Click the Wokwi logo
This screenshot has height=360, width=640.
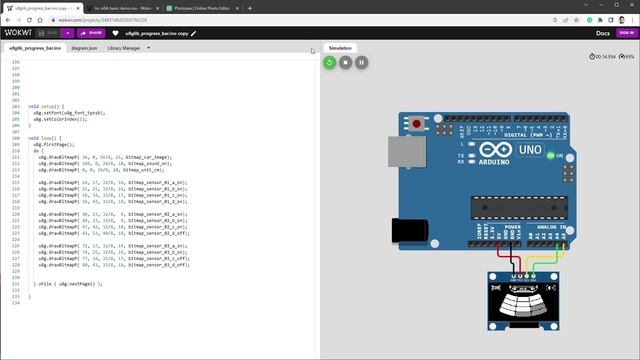tap(18, 33)
